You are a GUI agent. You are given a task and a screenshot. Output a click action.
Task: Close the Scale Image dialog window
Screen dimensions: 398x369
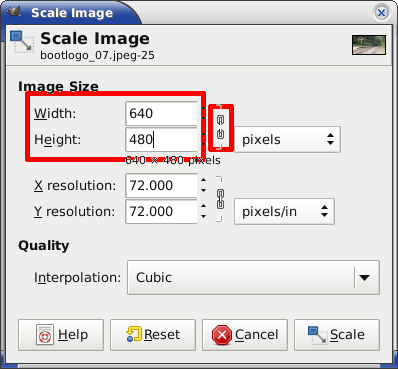point(381,13)
